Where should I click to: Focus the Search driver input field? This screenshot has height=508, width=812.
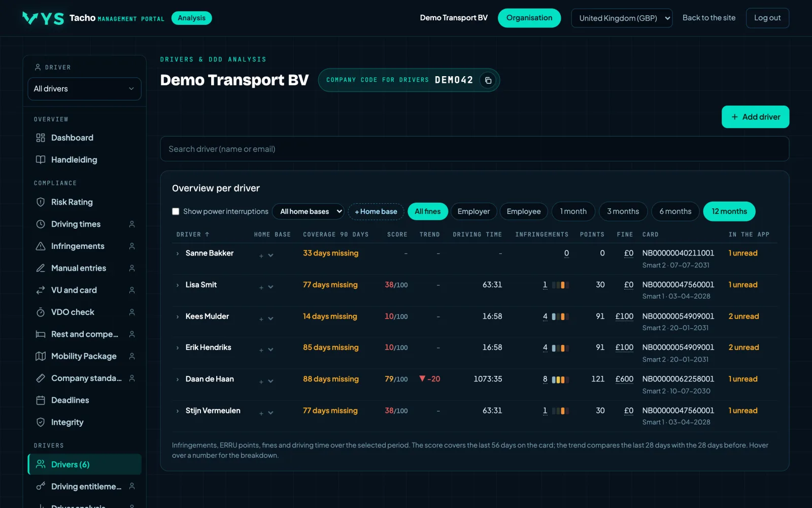pos(475,149)
